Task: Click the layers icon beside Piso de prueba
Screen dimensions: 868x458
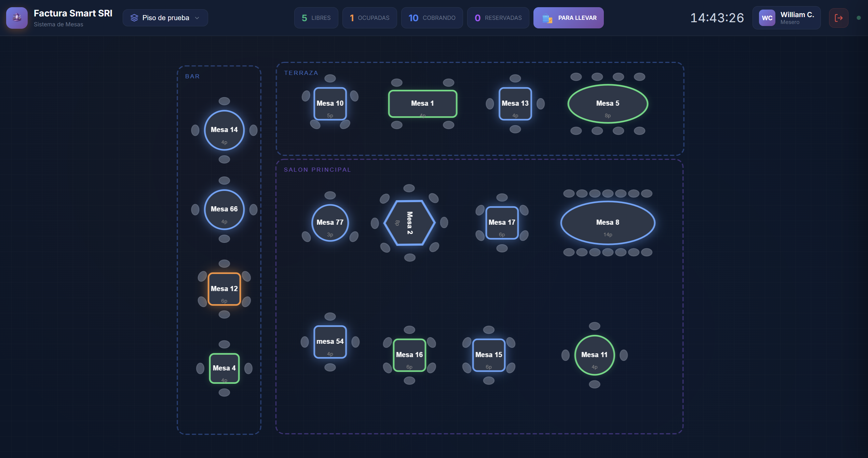Action: click(x=134, y=18)
